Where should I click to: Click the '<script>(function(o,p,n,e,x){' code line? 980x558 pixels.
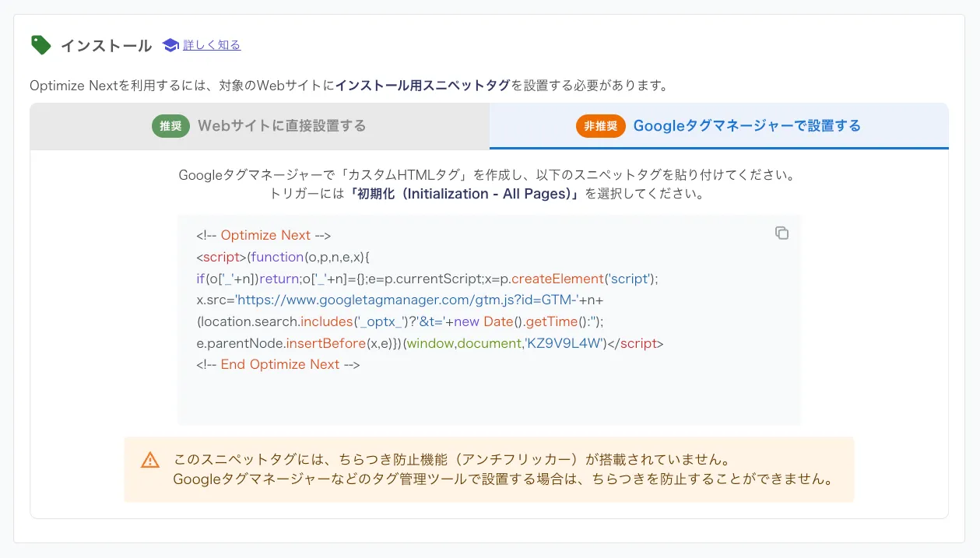[x=283, y=257]
